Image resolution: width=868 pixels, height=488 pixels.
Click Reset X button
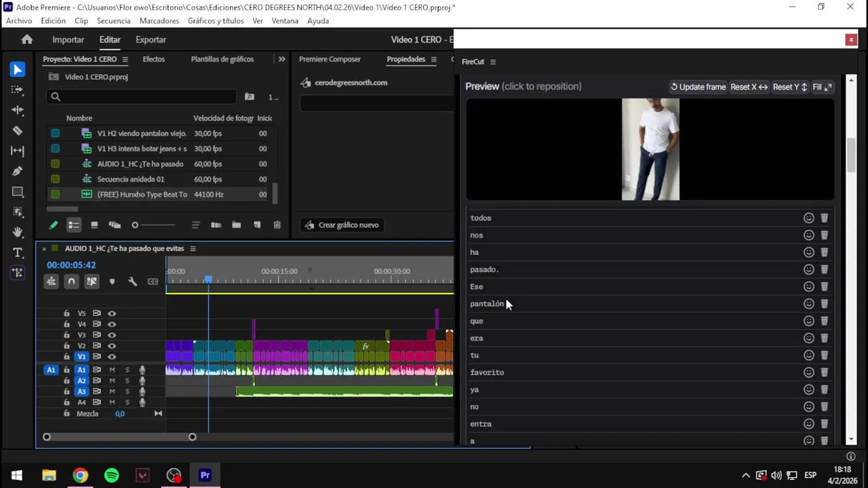pyautogui.click(x=749, y=87)
